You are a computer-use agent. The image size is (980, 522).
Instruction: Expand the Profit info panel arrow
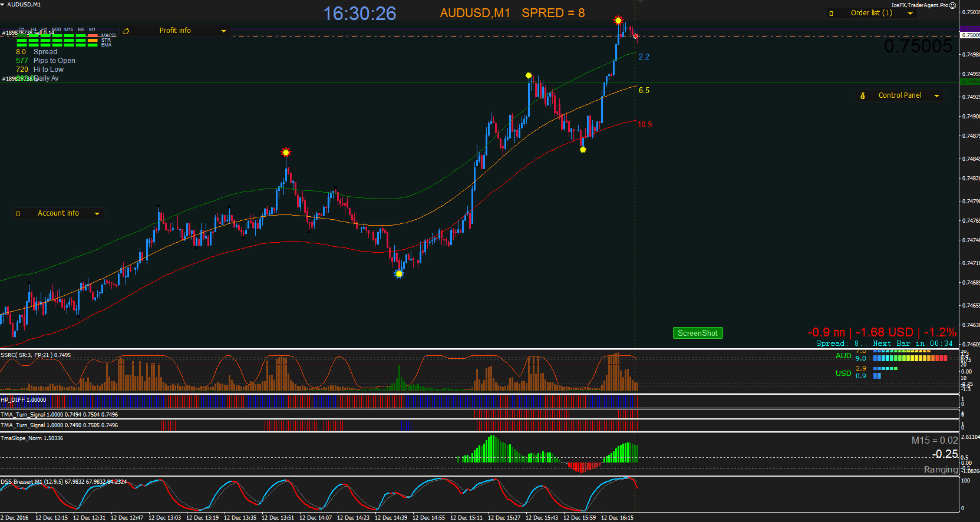[x=223, y=31]
